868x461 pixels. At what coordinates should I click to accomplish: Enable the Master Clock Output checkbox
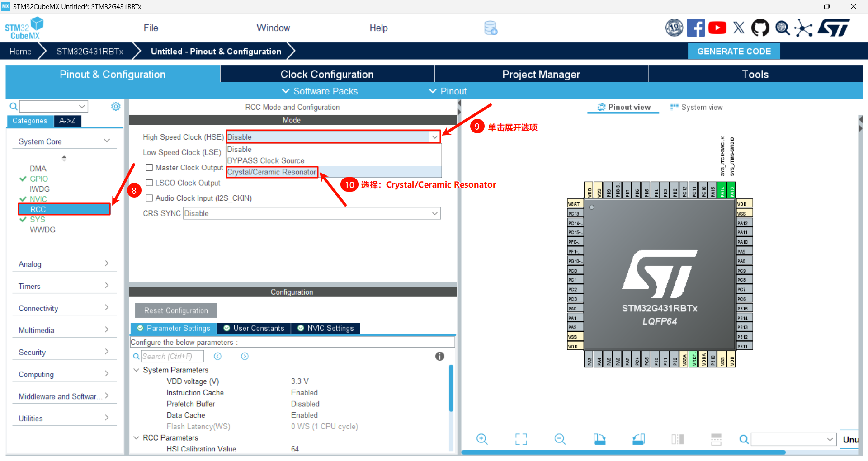click(x=149, y=168)
